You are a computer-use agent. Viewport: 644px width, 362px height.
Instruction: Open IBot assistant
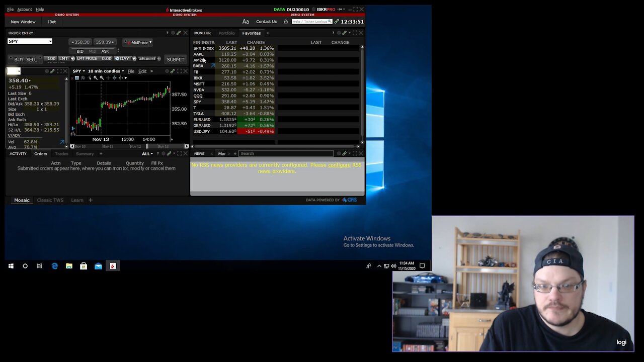(52, 22)
